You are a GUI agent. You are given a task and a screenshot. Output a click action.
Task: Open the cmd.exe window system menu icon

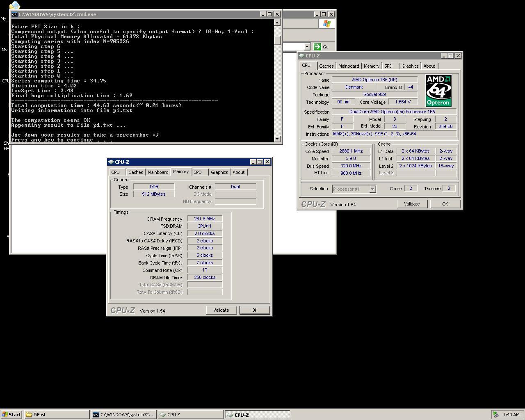pos(15,14)
